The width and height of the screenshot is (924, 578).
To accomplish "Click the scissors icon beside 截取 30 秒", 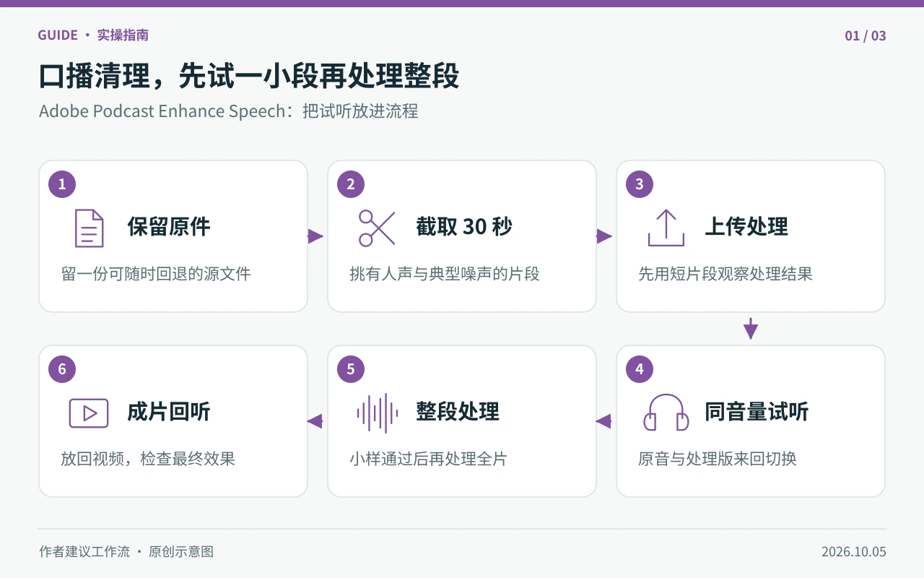I will click(377, 228).
